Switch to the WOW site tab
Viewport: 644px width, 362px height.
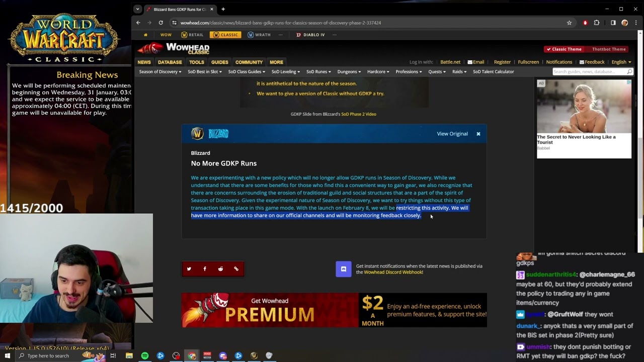tap(166, 35)
